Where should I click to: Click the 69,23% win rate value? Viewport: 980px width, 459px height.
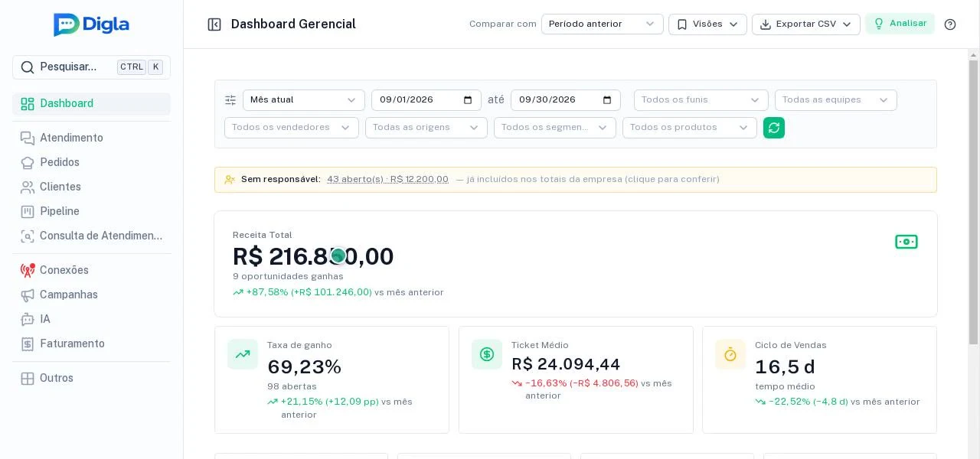click(305, 367)
